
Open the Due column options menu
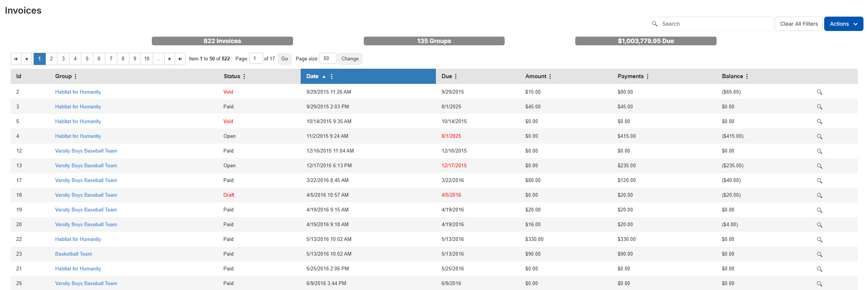coord(456,76)
